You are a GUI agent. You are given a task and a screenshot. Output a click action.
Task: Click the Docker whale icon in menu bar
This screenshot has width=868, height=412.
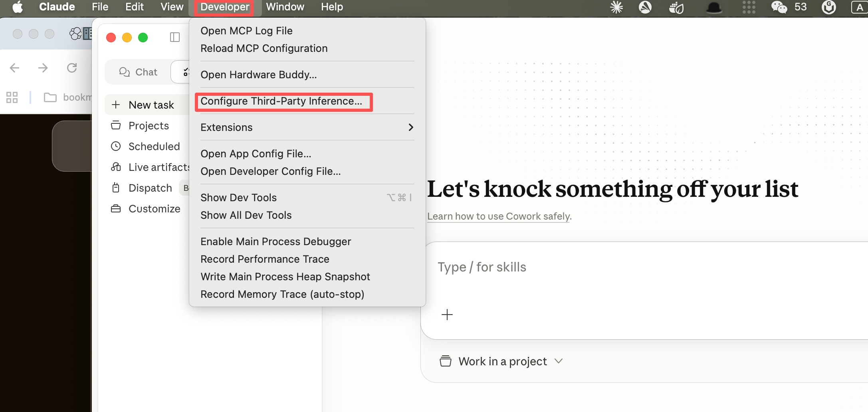(676, 7)
